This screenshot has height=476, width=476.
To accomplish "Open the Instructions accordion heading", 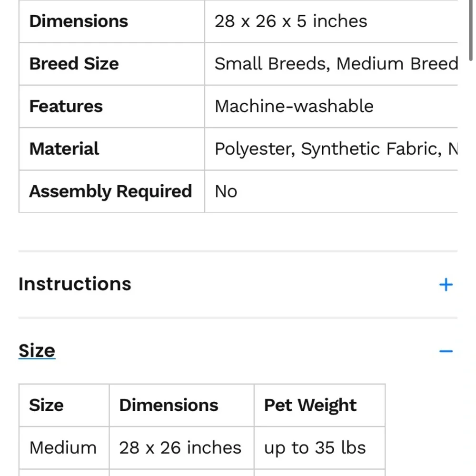I will [x=75, y=284].
